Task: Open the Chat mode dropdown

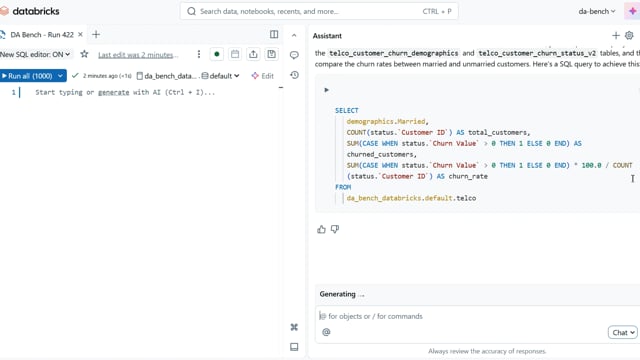Action: 622,333
